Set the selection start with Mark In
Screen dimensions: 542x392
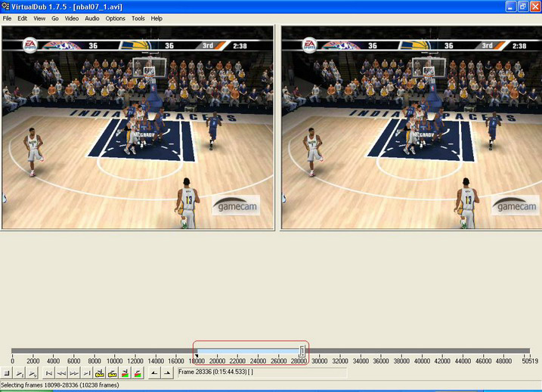(154, 373)
